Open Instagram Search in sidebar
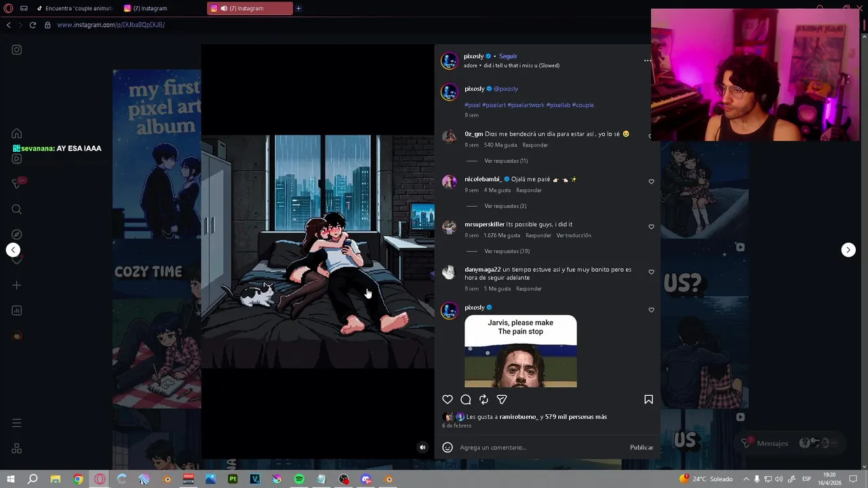 click(x=17, y=209)
